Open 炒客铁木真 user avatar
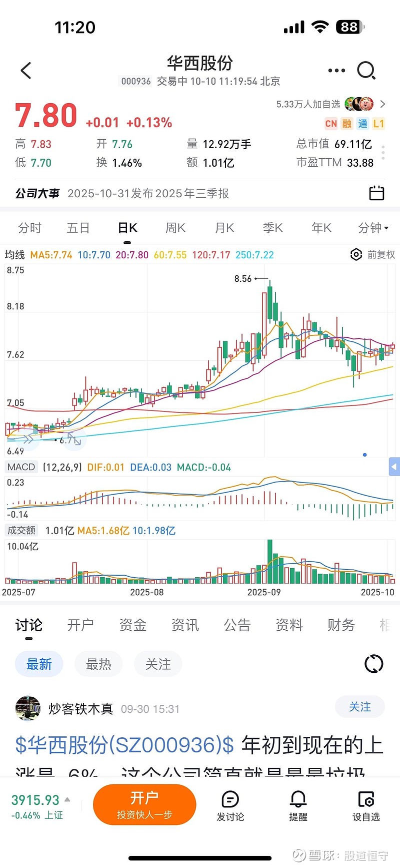400x868 pixels. 28,708
